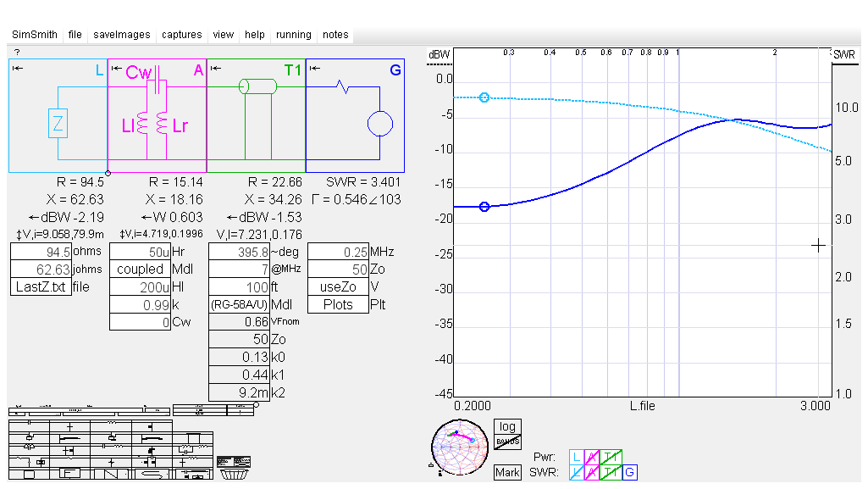This screenshot has width=868, height=489.
Task: Toggle the SWR plot for A
Action: (x=592, y=472)
